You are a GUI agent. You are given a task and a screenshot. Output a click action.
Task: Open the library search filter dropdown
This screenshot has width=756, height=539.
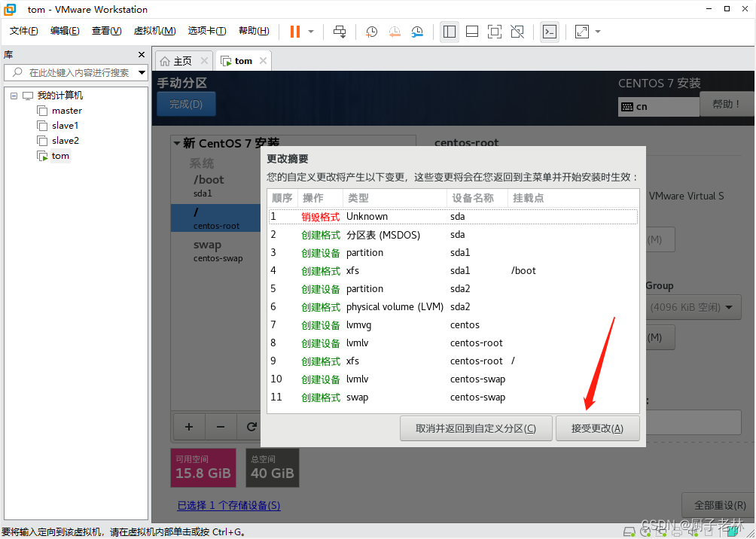click(x=142, y=73)
